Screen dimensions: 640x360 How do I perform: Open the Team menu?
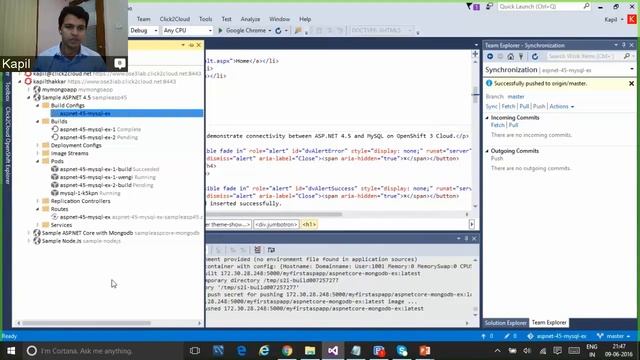(x=143, y=19)
